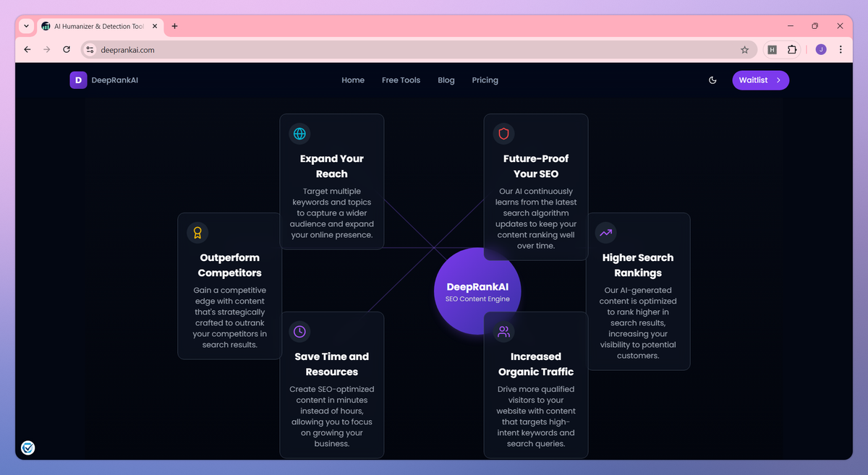Open Free Tools in the navigation
868x475 pixels.
click(x=401, y=80)
